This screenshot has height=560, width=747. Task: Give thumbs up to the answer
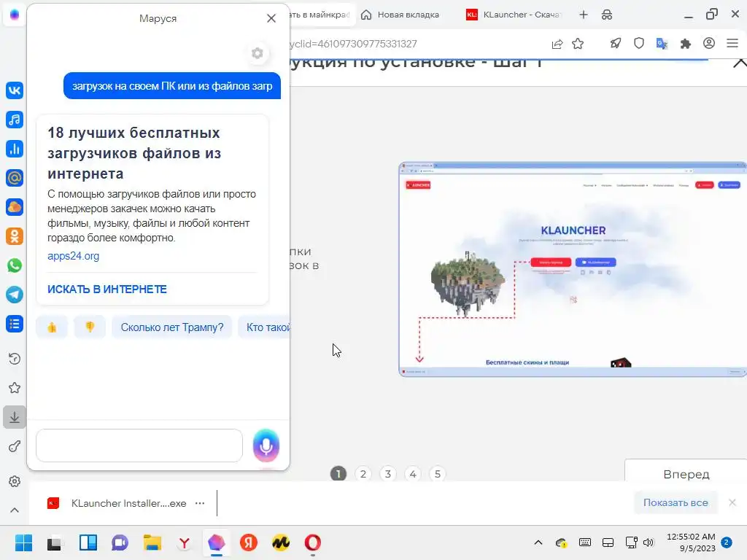[52, 327]
